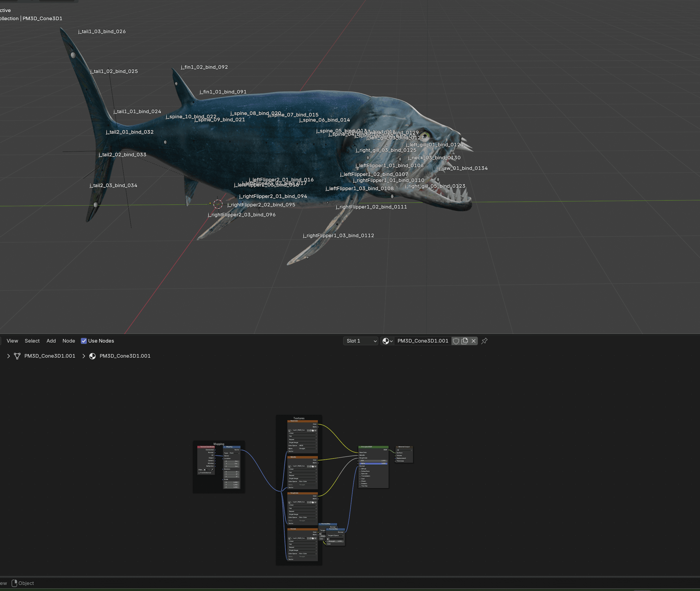Open the material browse sphere icon

click(x=387, y=341)
